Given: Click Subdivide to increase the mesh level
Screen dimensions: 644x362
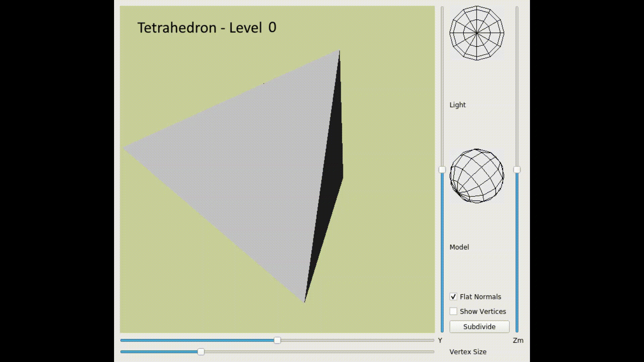Looking at the screenshot, I should (x=479, y=327).
